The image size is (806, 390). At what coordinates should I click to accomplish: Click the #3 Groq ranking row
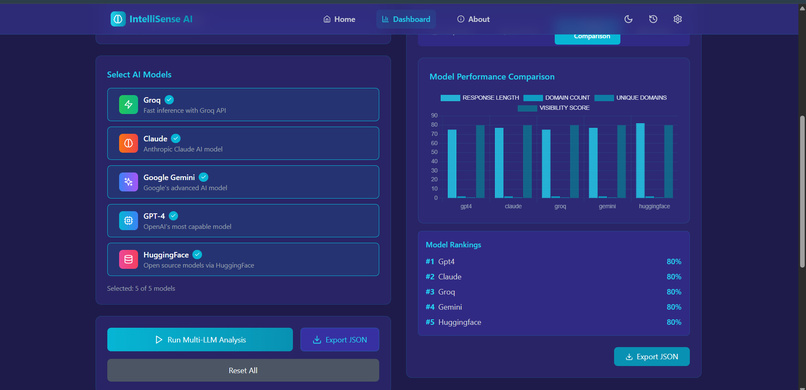pyautogui.click(x=554, y=292)
